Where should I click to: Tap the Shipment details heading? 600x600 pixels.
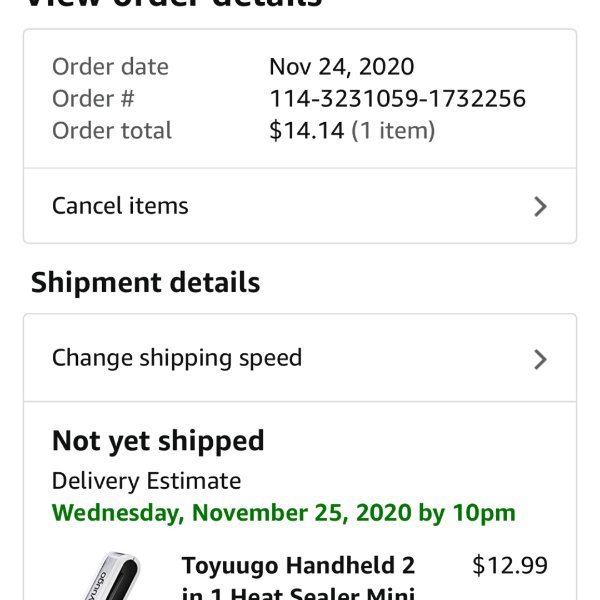point(145,282)
